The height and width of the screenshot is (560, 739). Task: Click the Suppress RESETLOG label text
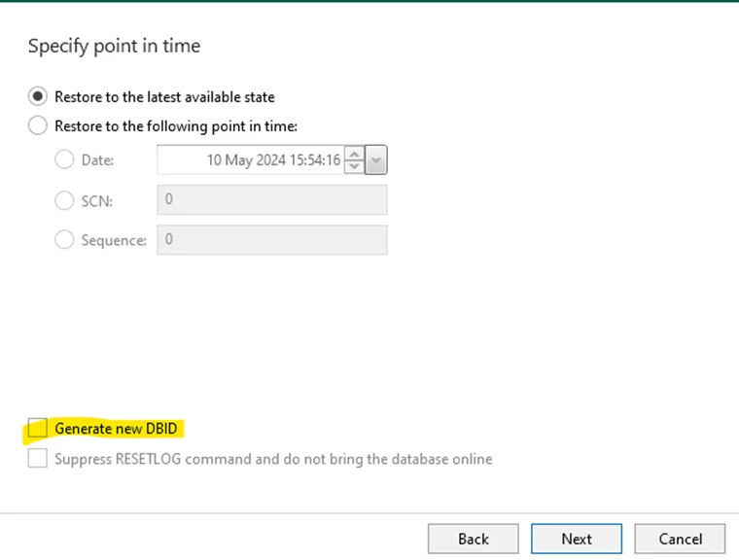[273, 459]
